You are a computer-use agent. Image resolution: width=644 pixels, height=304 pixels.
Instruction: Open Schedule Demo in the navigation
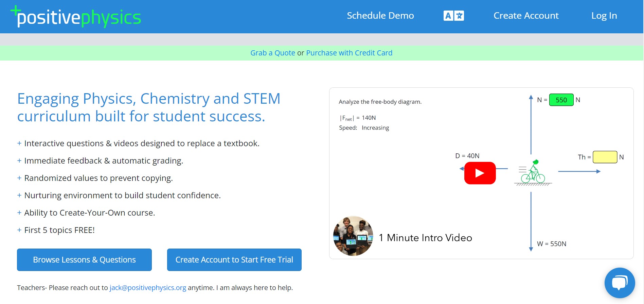[x=380, y=16]
